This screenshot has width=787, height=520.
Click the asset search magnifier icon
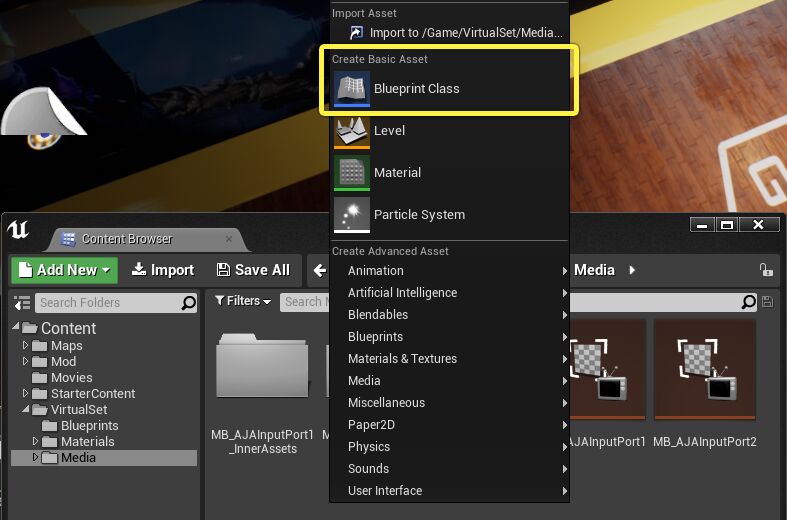748,302
